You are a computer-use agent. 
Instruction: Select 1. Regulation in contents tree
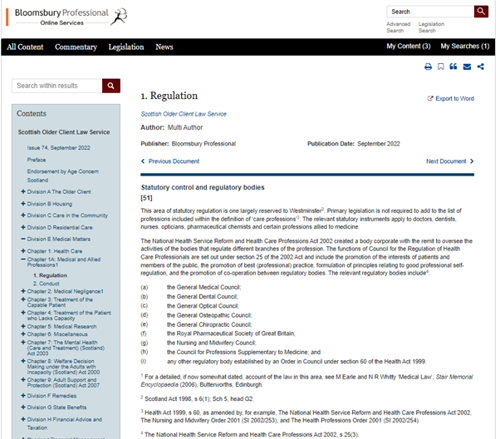(x=50, y=275)
